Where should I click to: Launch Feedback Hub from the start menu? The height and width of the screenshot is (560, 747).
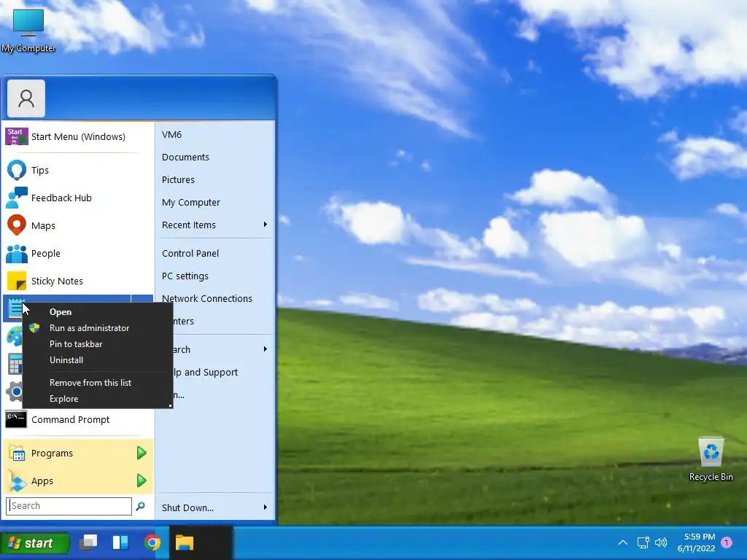coord(79,198)
